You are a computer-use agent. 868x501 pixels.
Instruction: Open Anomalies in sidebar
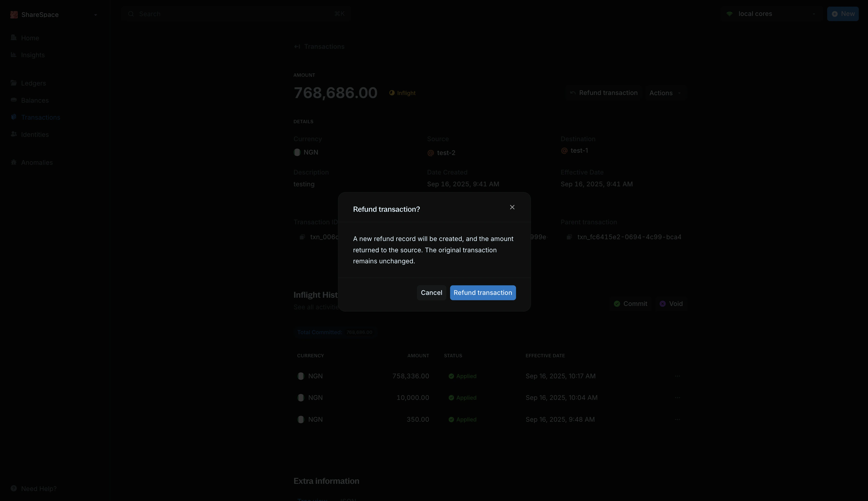click(37, 162)
